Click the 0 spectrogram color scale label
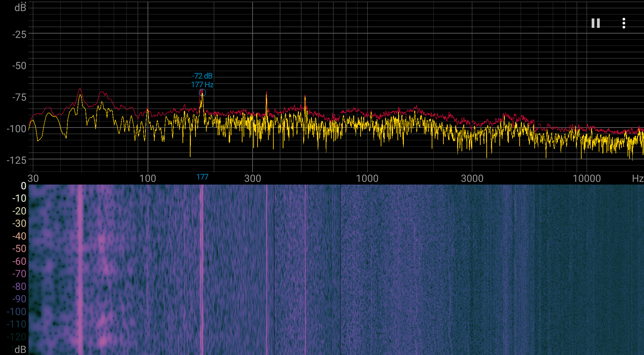644x355 pixels. 23,186
